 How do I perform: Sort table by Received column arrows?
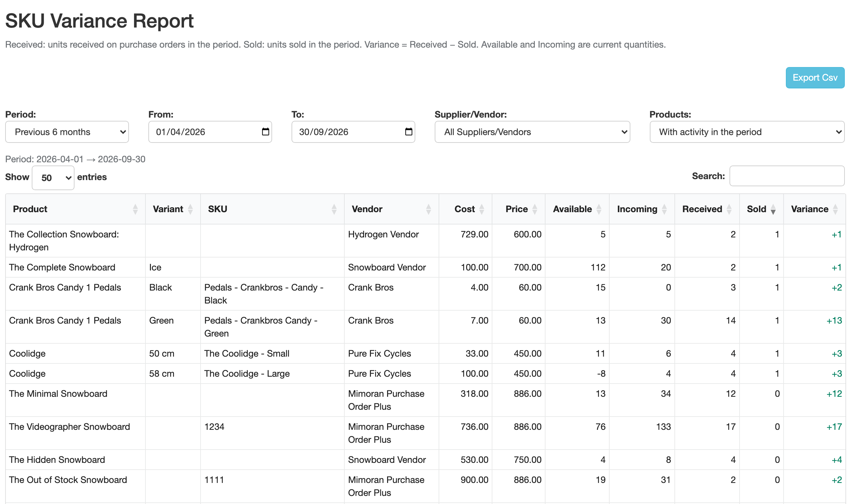coord(729,209)
